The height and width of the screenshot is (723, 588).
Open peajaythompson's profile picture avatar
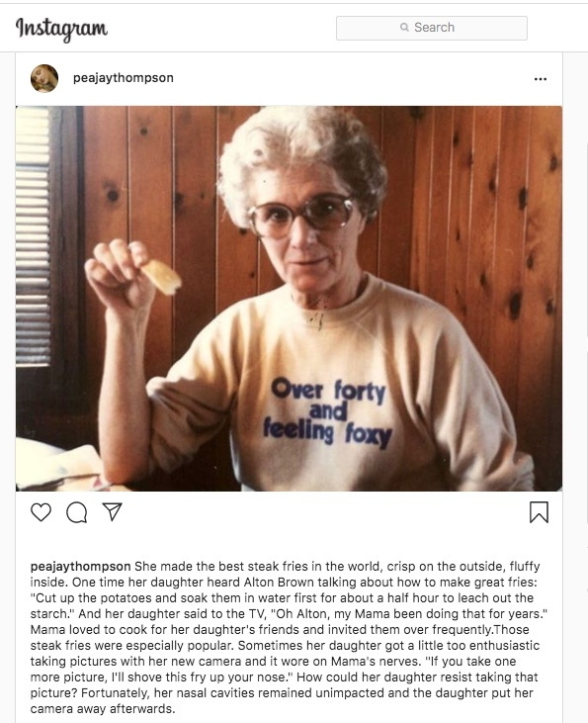pos(44,78)
